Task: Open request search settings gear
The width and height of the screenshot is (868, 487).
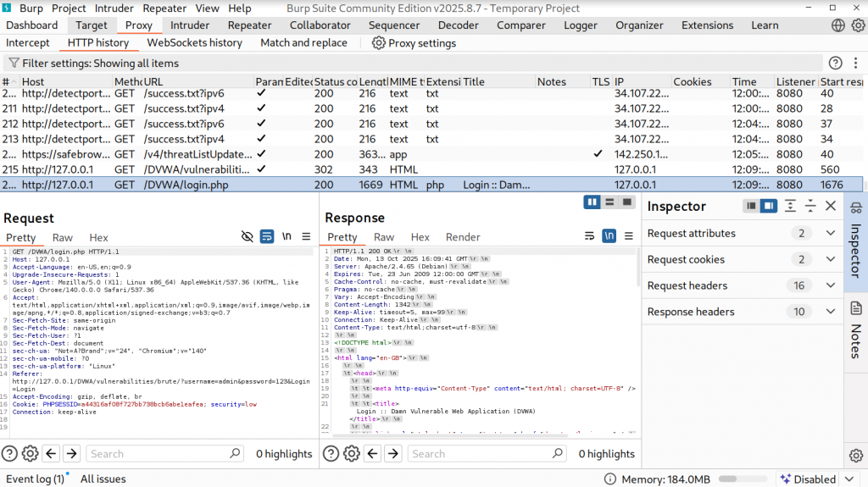Action: point(30,454)
